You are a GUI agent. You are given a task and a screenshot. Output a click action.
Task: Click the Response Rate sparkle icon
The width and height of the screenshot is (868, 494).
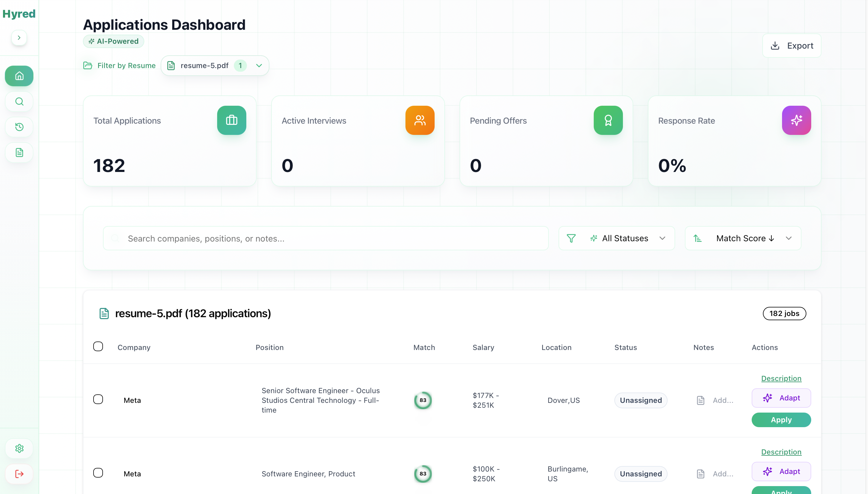click(796, 120)
